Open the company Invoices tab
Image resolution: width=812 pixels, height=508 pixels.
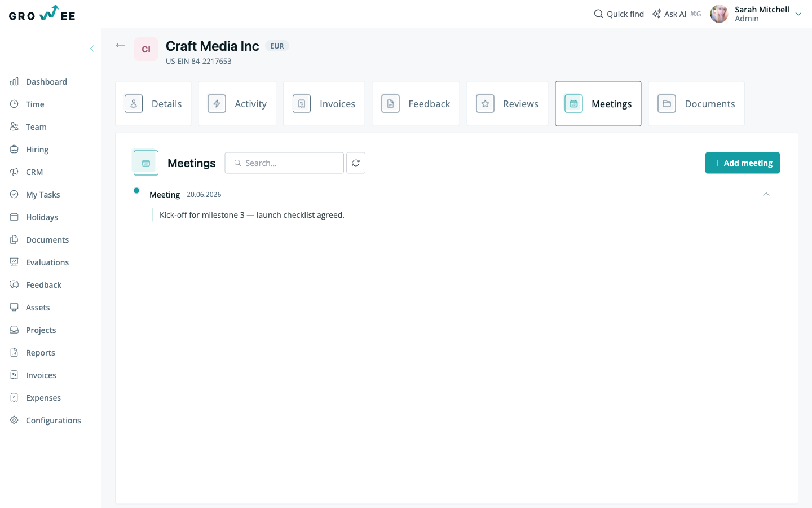tap(324, 104)
